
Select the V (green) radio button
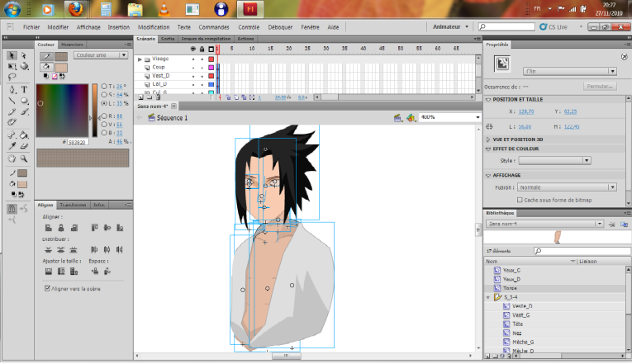pyautogui.click(x=104, y=125)
